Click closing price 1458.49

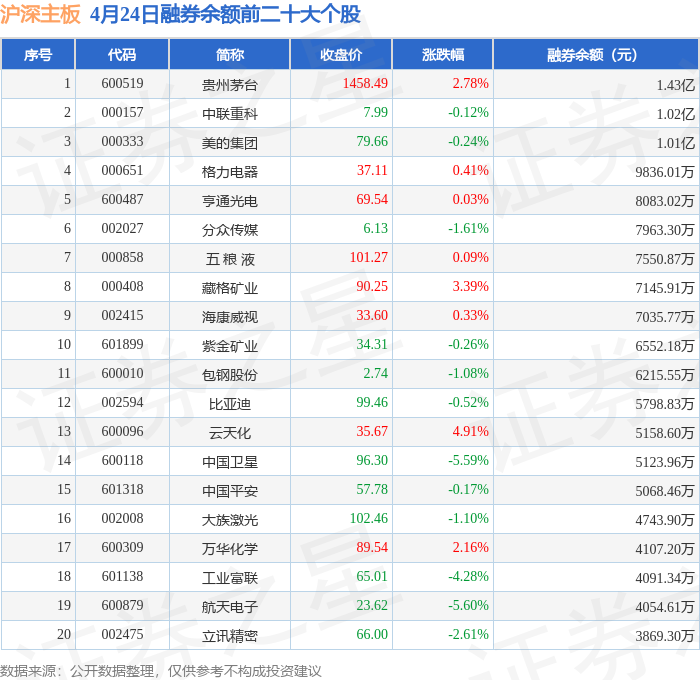pyautogui.click(x=365, y=83)
